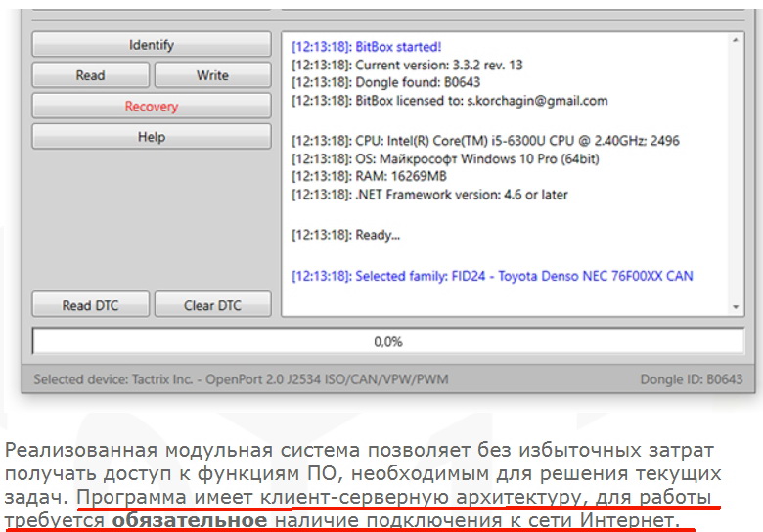The height and width of the screenshot is (532, 763).
Task: Open the Help button
Action: point(151,137)
